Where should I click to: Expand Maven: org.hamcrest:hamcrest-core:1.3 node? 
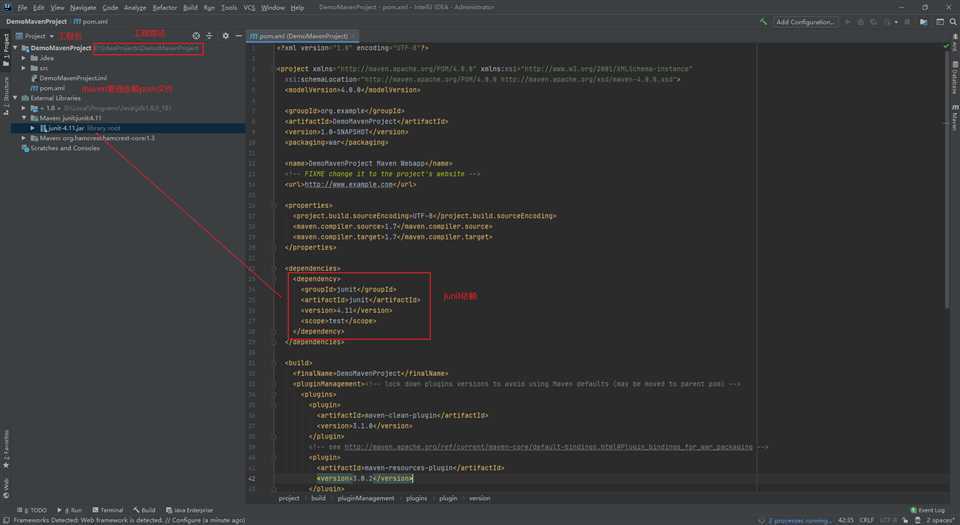pyautogui.click(x=24, y=138)
